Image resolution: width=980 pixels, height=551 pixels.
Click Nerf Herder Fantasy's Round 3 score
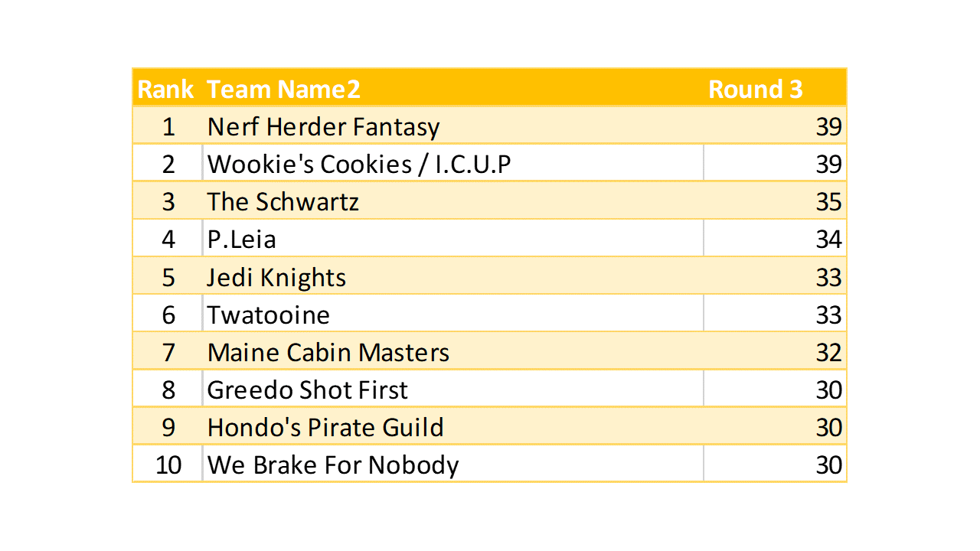pyautogui.click(x=828, y=127)
